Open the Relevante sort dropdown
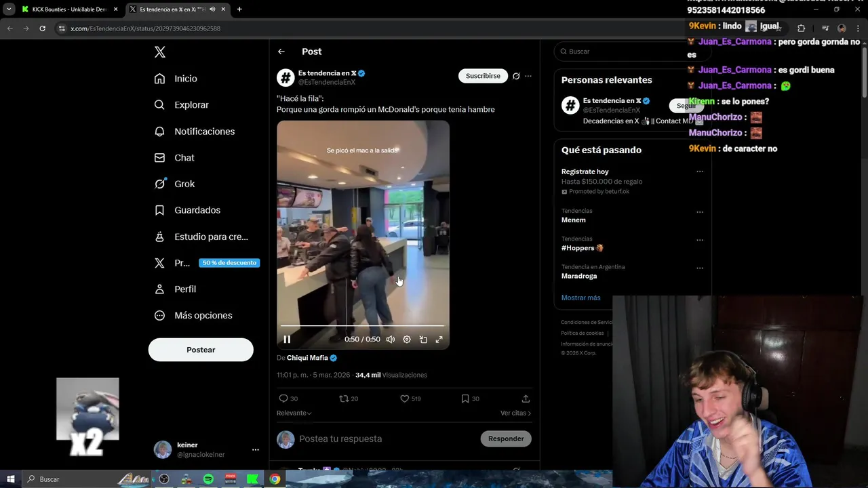 [294, 413]
